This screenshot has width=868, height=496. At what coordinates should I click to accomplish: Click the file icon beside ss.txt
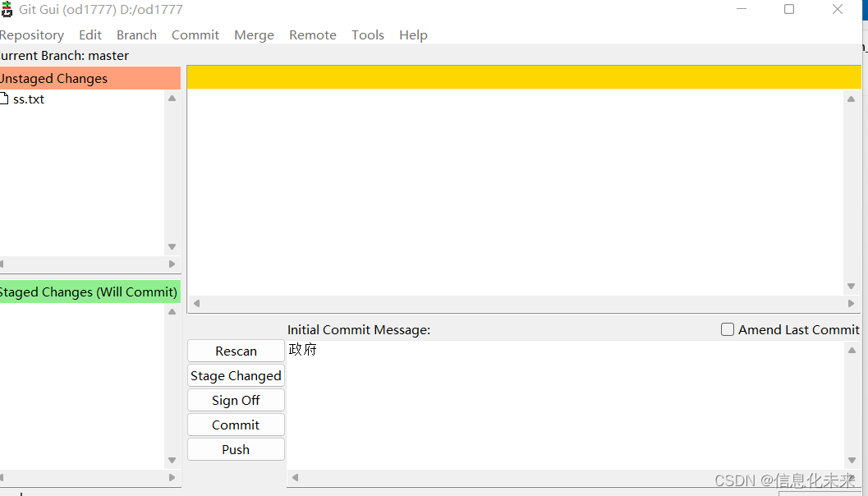tap(4, 99)
